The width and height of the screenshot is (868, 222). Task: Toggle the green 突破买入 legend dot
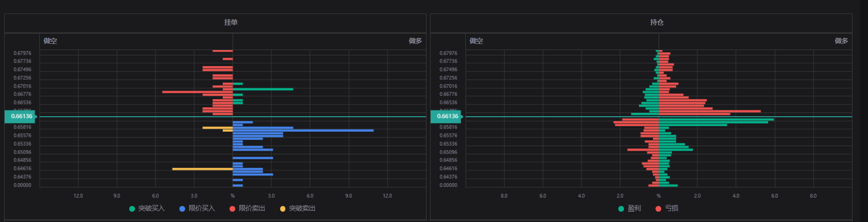click(x=132, y=209)
